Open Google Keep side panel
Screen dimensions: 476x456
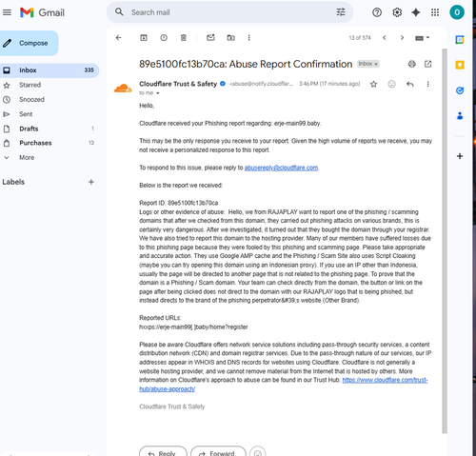[460, 65]
